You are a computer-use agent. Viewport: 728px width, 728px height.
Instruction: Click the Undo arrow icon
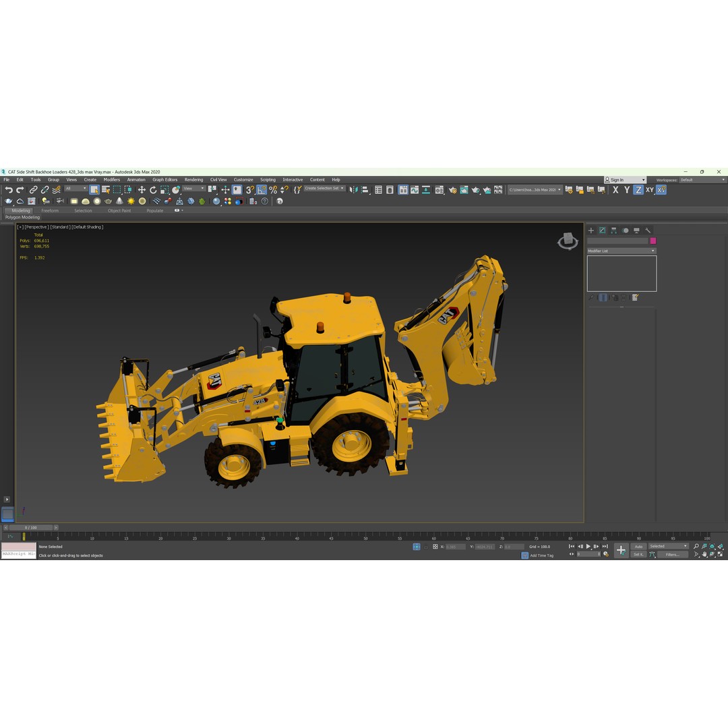pyautogui.click(x=9, y=190)
